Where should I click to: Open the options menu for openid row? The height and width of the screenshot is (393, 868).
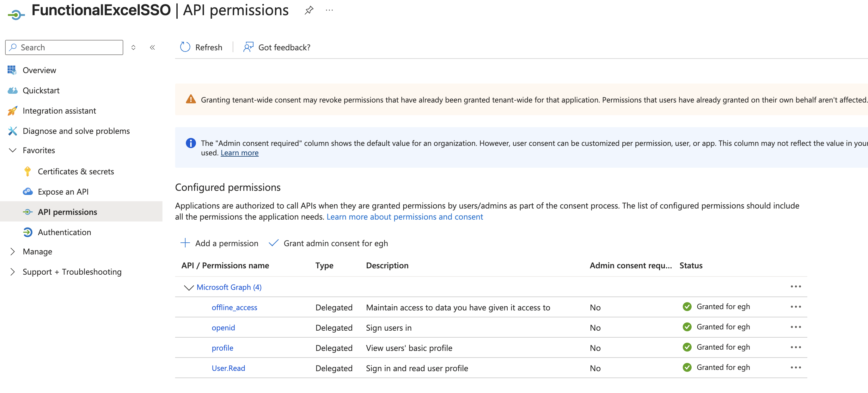796,327
